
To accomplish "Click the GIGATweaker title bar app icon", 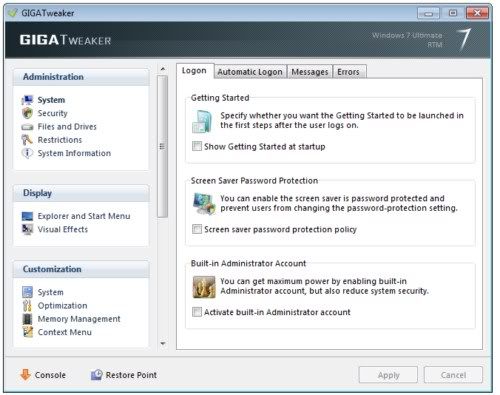I will (x=13, y=13).
